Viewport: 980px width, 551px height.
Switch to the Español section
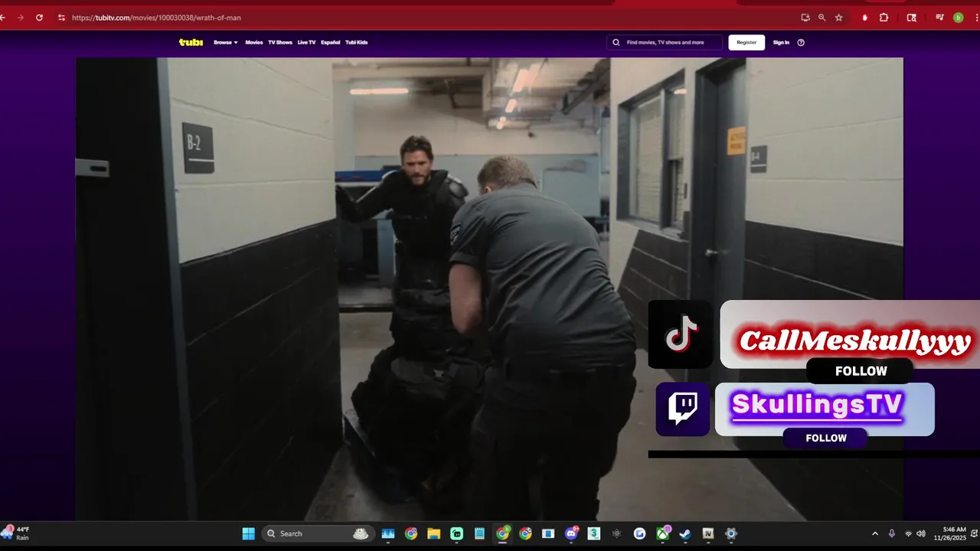point(331,43)
